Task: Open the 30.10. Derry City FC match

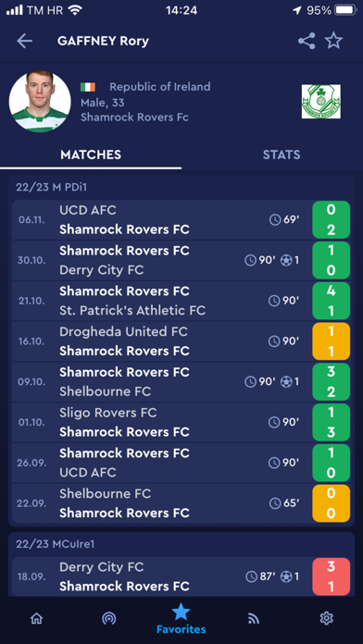Action: pos(181,260)
